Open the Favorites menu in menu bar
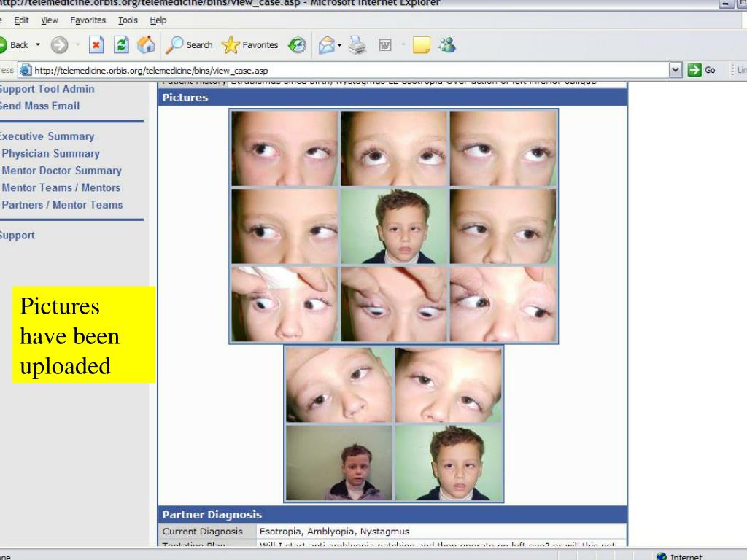 point(88,20)
